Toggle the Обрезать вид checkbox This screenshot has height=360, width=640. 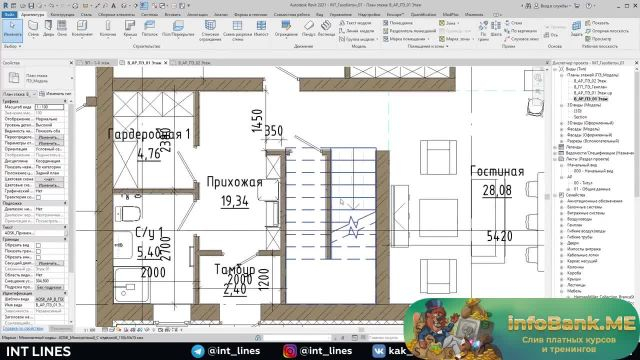[38, 245]
